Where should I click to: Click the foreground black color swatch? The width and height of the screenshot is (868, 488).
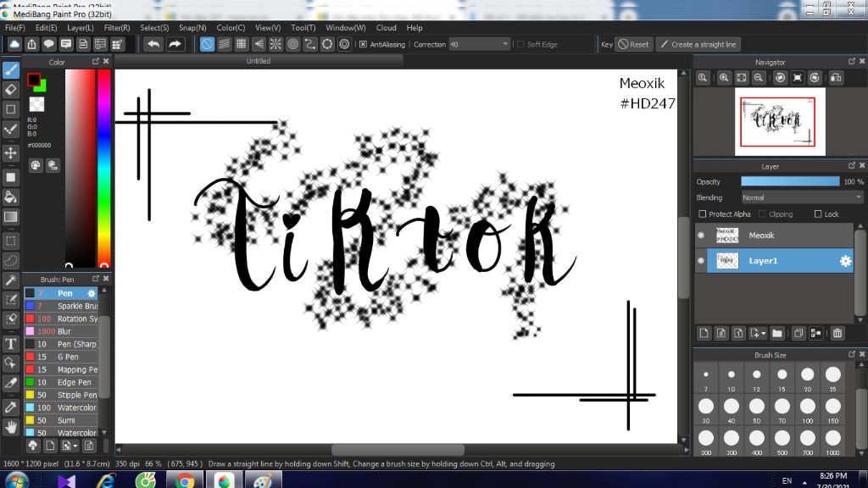pyautogui.click(x=34, y=80)
